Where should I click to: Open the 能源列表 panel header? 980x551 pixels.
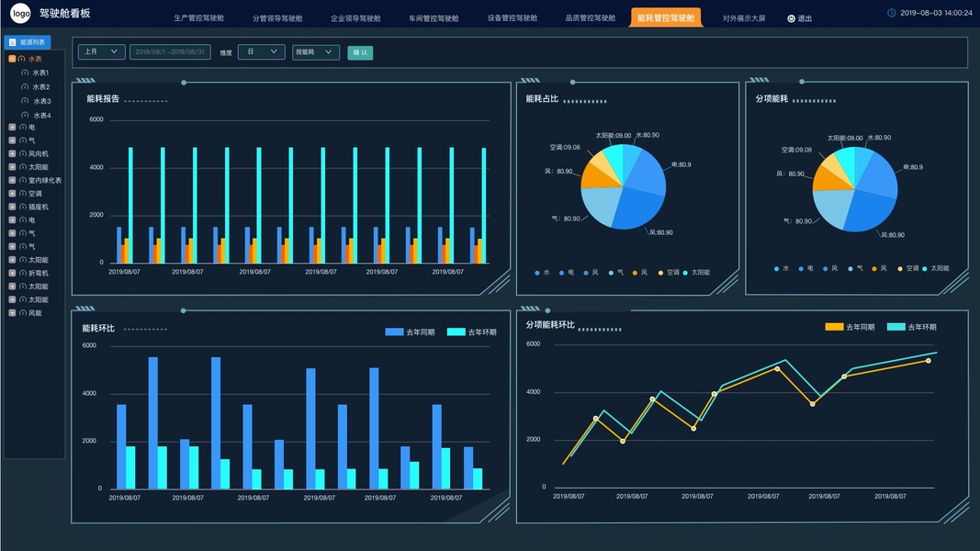tap(28, 42)
